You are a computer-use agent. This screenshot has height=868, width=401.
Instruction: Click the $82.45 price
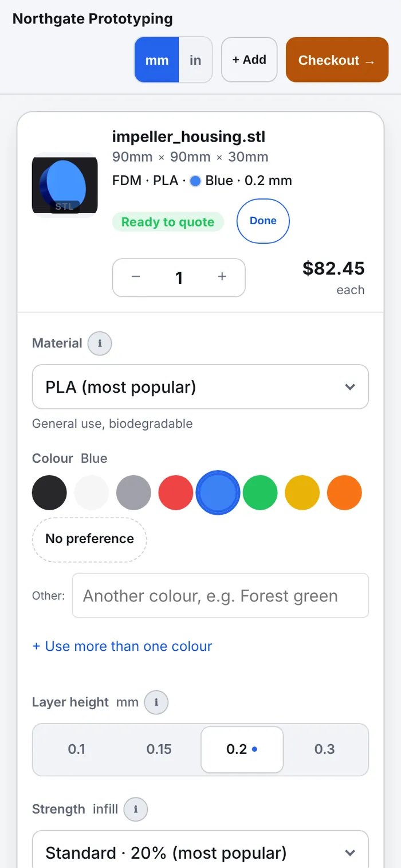point(333,268)
